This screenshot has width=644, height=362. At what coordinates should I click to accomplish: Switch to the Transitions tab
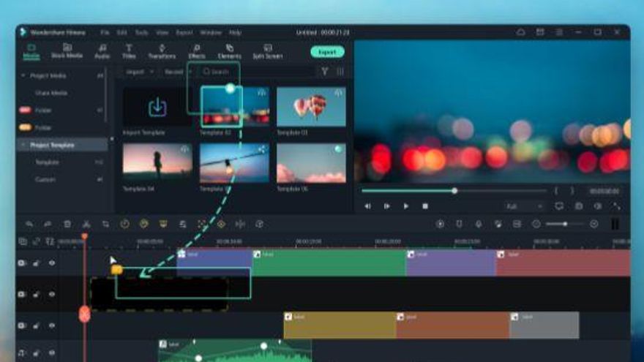[x=162, y=51]
